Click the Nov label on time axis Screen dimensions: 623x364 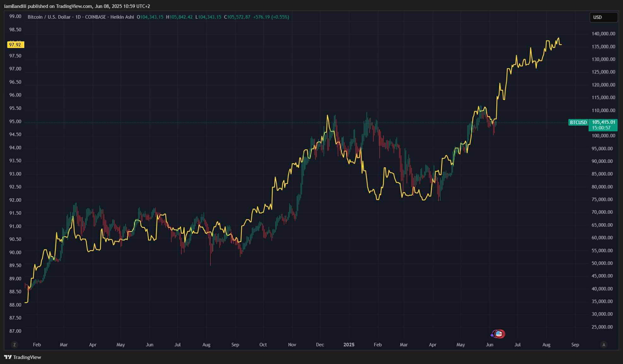(x=292, y=345)
